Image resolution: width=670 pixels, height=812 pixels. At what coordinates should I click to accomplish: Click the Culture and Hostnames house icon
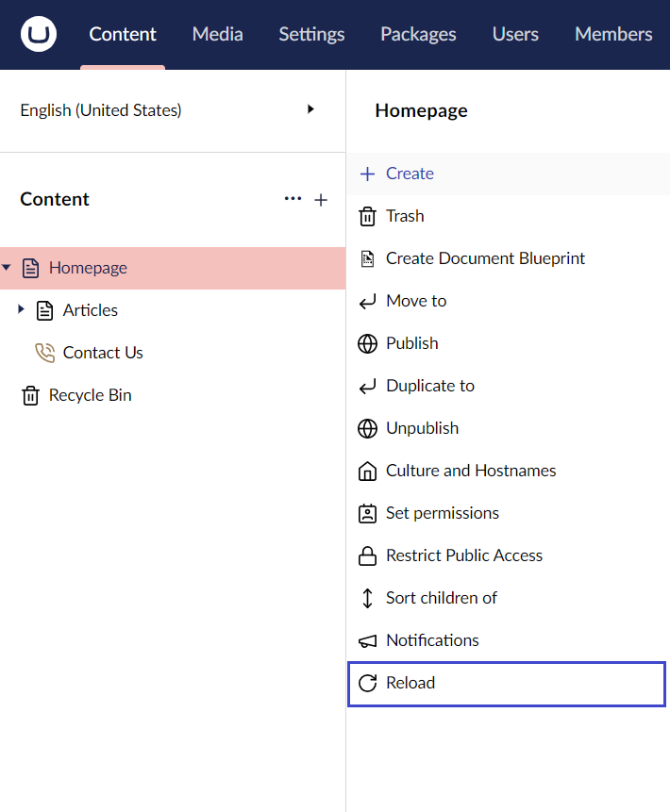tap(367, 471)
